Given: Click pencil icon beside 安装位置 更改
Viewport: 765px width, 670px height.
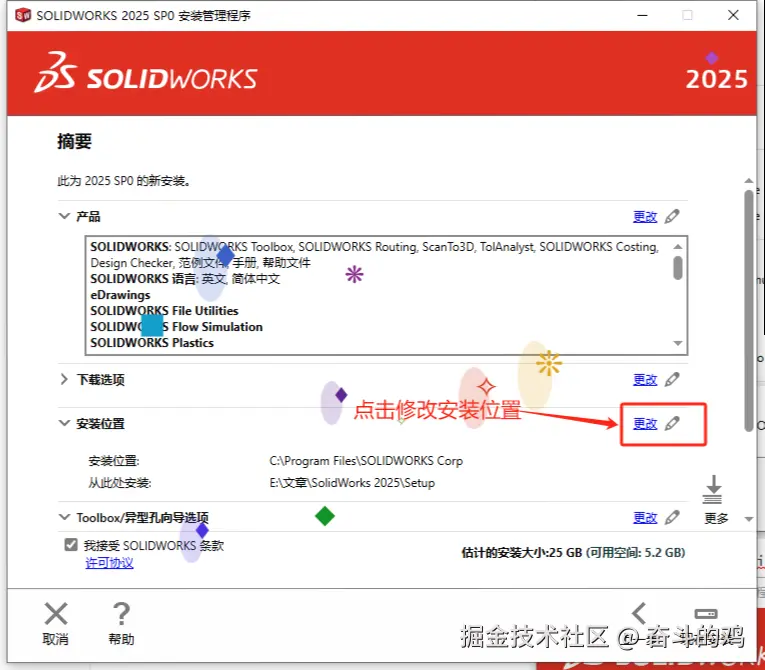Looking at the screenshot, I should [672, 424].
